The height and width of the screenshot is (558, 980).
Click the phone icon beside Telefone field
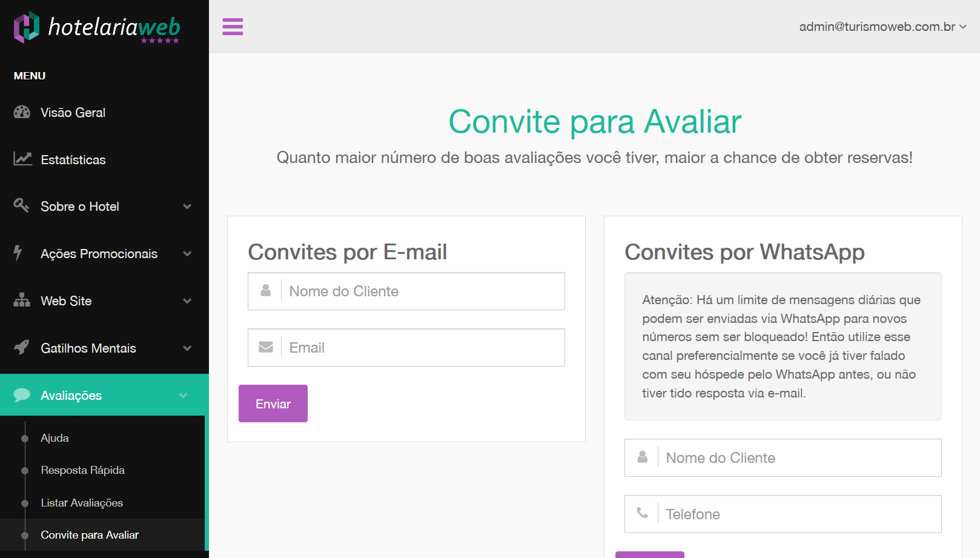point(642,513)
